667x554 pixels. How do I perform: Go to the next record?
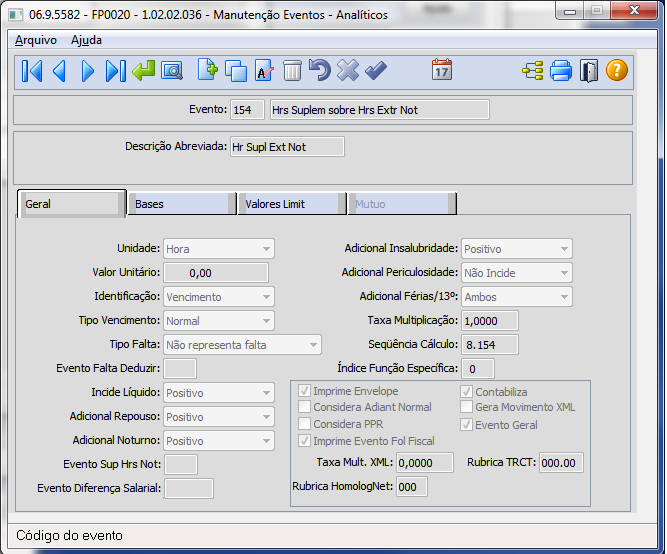point(87,71)
